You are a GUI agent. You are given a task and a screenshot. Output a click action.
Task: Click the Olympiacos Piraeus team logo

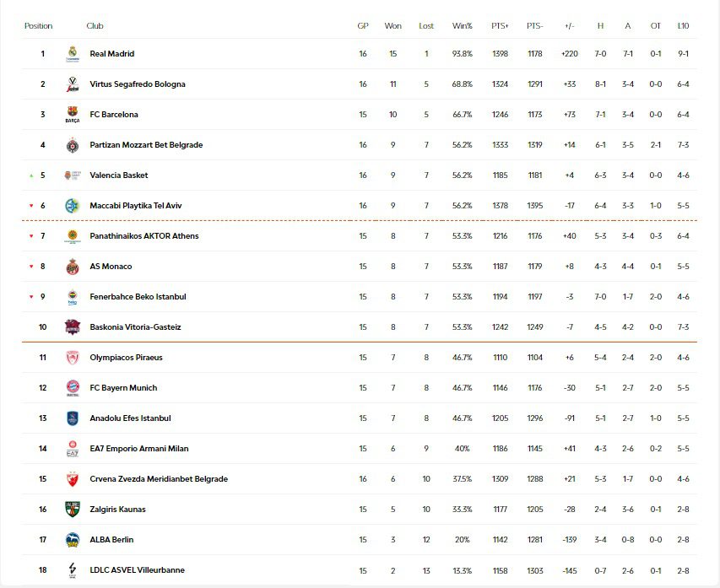pos(73,358)
